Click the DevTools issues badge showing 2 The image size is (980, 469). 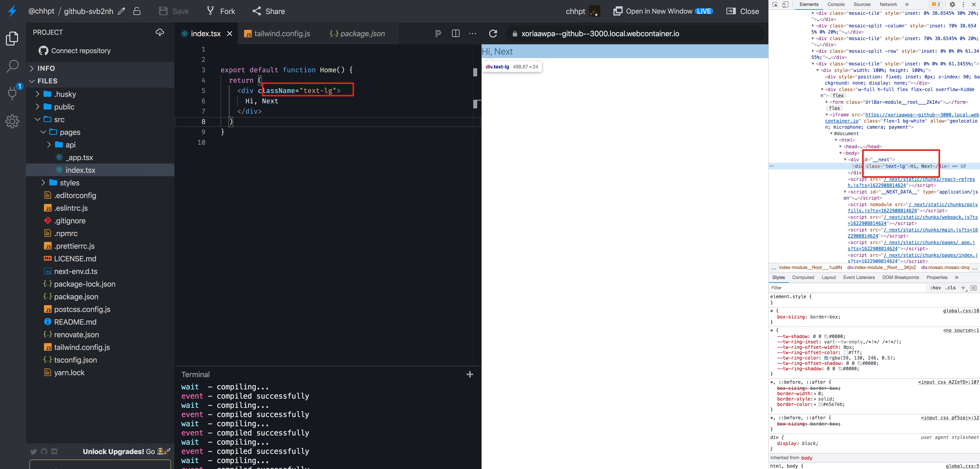point(936,5)
